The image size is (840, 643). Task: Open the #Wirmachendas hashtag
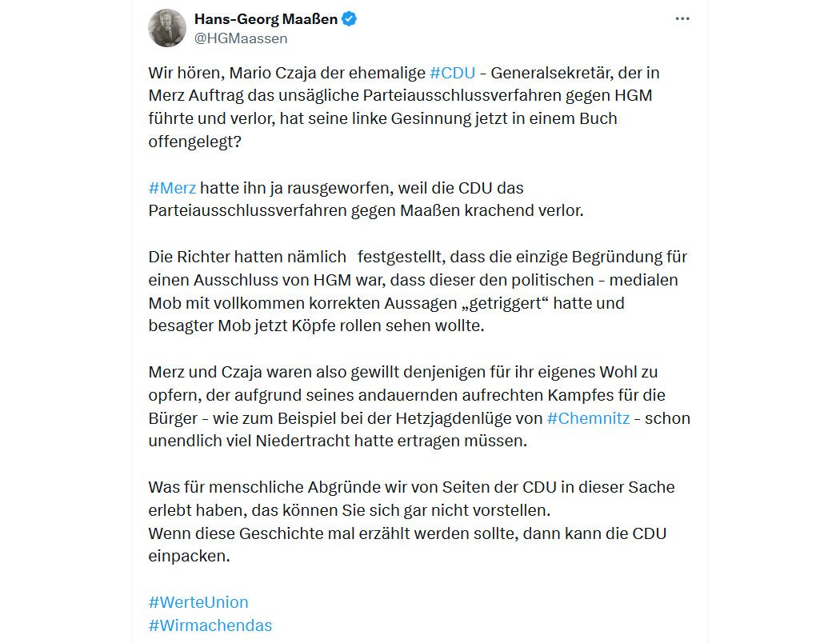point(210,625)
